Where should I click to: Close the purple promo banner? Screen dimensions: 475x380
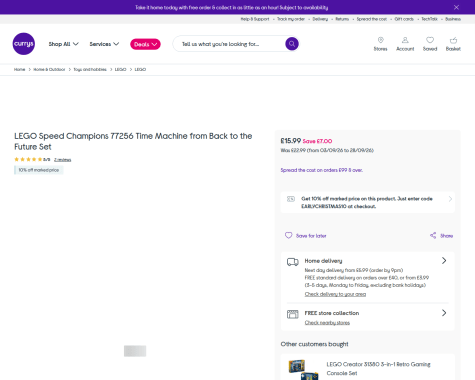point(456,7)
